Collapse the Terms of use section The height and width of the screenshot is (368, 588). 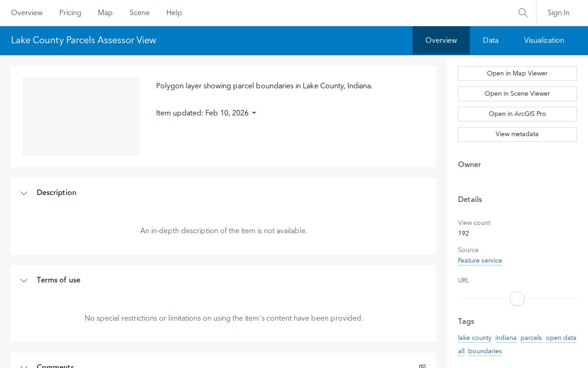[24, 281]
